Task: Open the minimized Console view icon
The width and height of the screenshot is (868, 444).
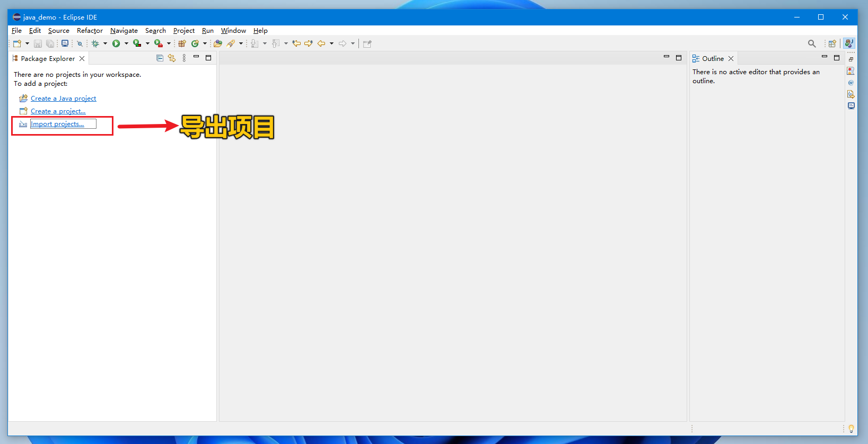Action: pos(851,106)
